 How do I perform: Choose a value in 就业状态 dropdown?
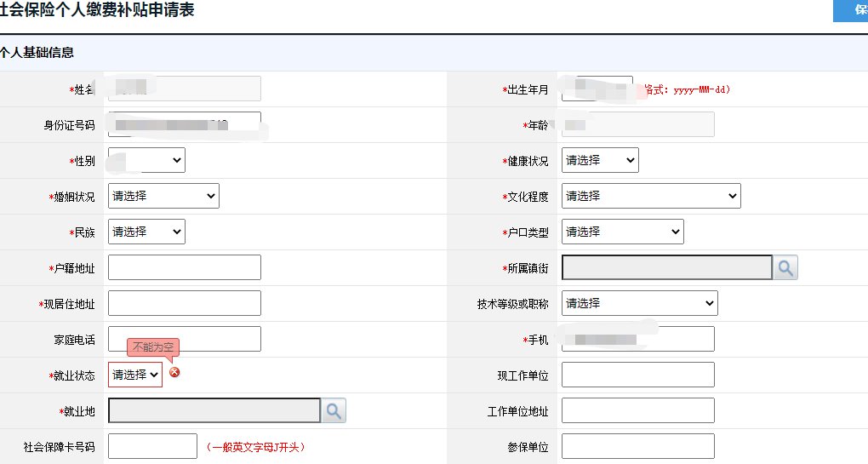point(135,375)
